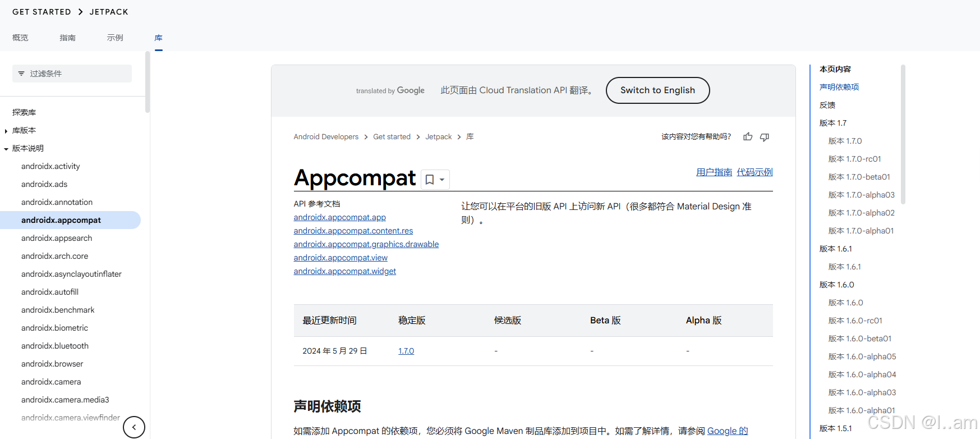Open the 用户指南 link
The height and width of the screenshot is (439, 980).
[x=714, y=172]
